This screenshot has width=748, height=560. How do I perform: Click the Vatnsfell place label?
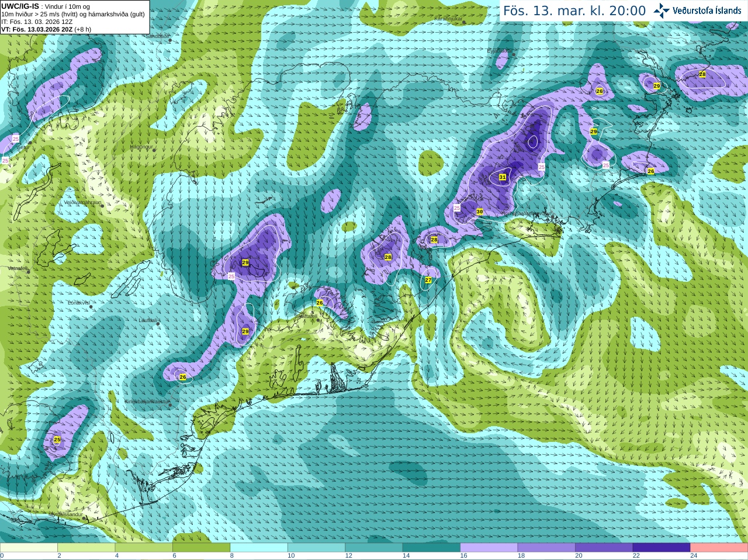click(18, 268)
